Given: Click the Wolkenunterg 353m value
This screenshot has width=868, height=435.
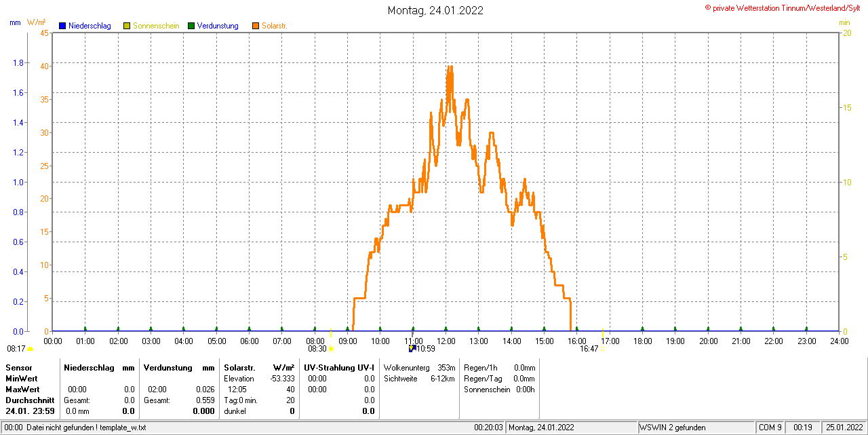Looking at the screenshot, I should (x=446, y=367).
